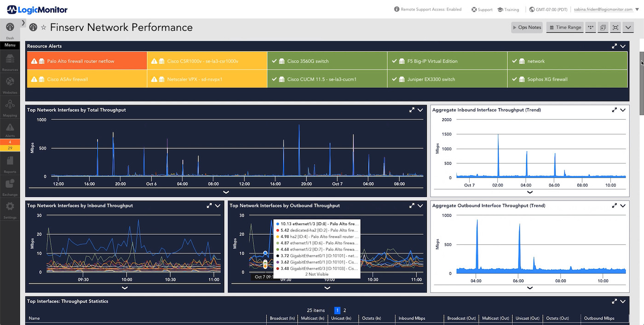Viewport: 644px width, 325px height.
Task: Open Outbound Throughput interfaces widget menu
Action: 420,206
